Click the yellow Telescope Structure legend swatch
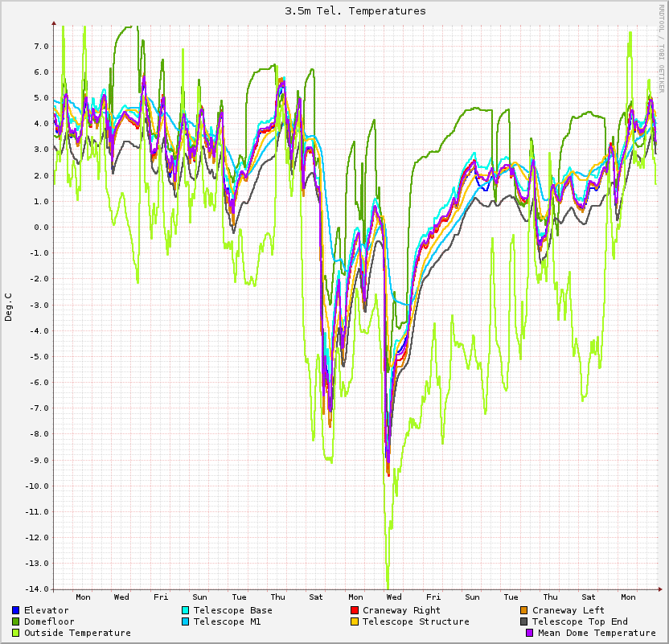669x644 pixels. pos(355,621)
